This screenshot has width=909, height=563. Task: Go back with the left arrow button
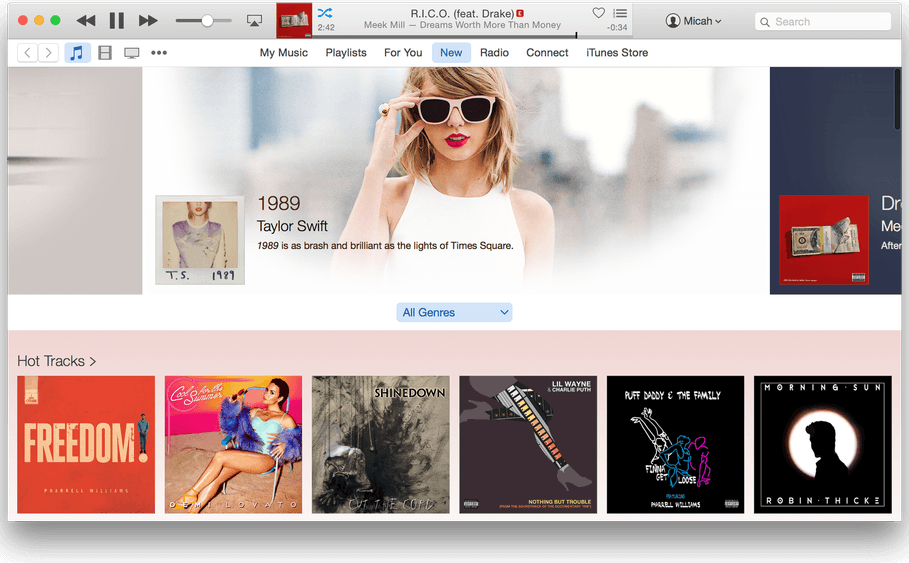coord(27,53)
